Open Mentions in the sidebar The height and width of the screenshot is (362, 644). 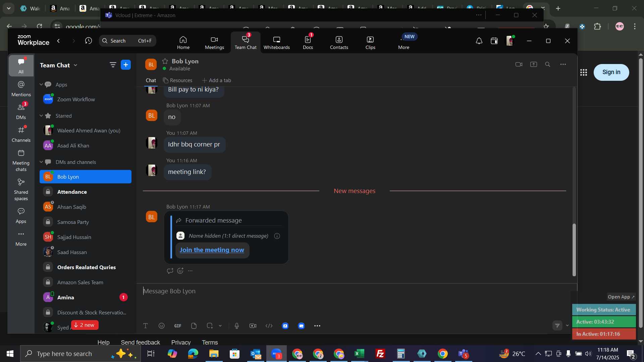point(21,89)
